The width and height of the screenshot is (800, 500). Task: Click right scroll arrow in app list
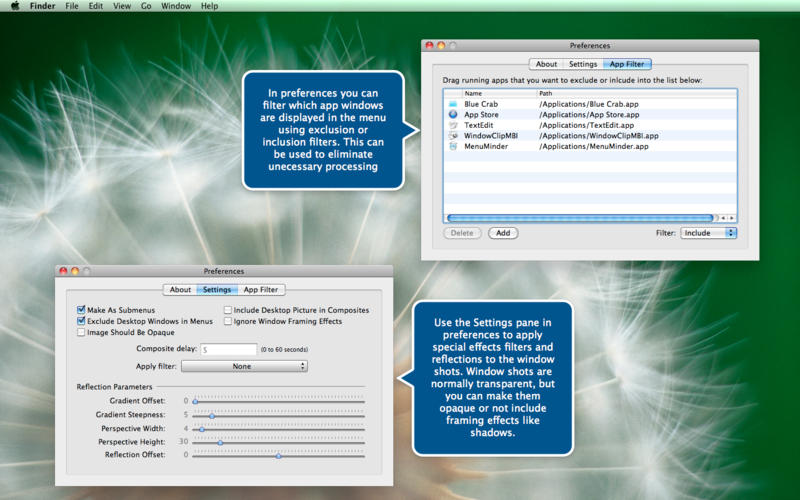(x=732, y=218)
